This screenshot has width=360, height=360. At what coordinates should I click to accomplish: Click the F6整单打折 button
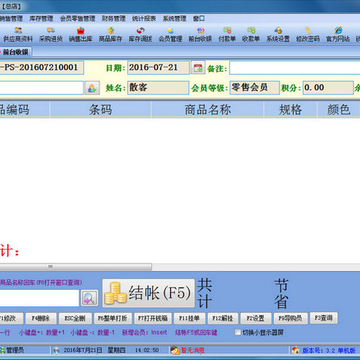tap(113, 318)
